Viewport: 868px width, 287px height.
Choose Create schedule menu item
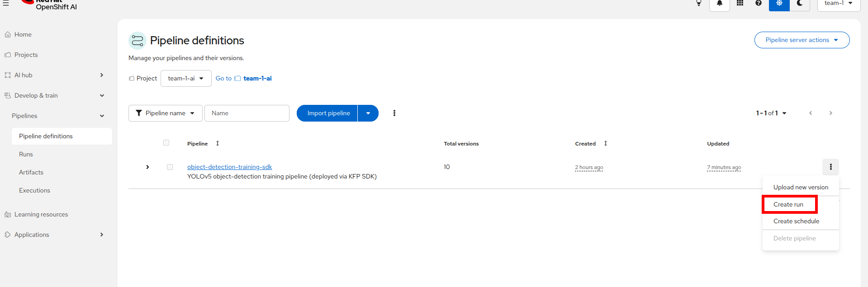pos(801,221)
